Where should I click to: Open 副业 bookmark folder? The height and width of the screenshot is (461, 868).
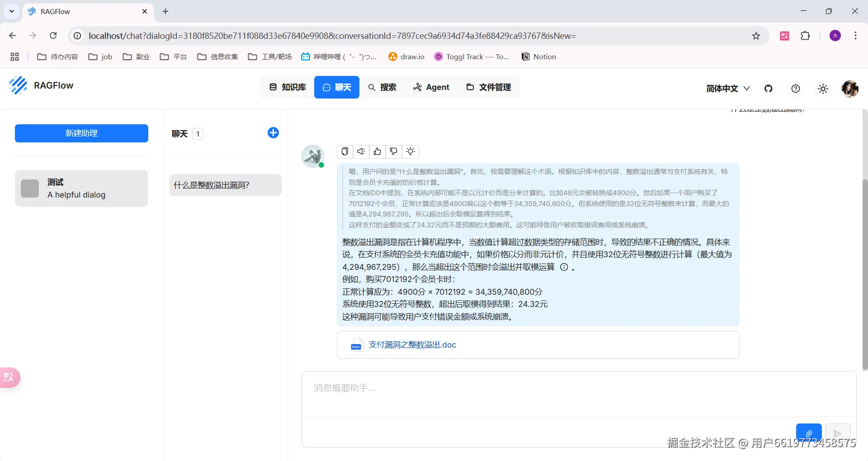tap(136, 56)
